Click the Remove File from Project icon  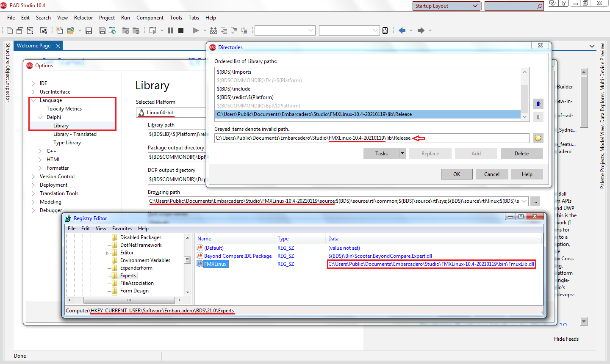coord(136,30)
